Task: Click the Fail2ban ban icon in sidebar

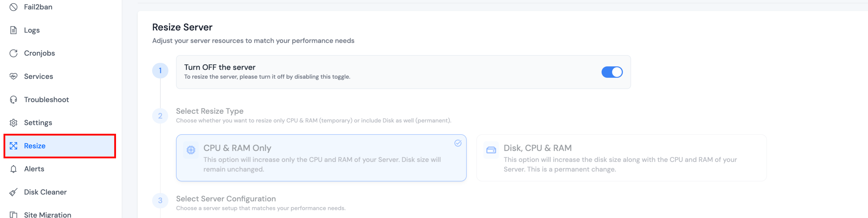Action: pyautogui.click(x=13, y=7)
